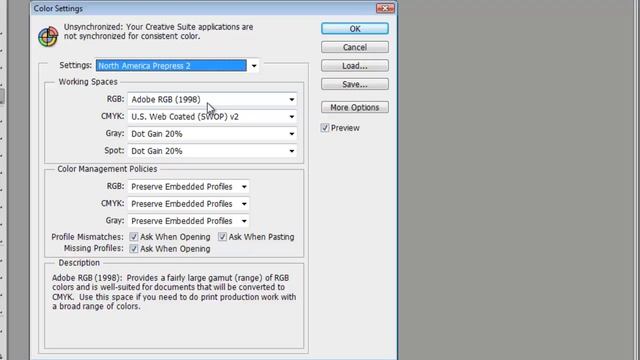The height and width of the screenshot is (360, 640).
Task: Click the Working Spaces group label
Action: [88, 82]
